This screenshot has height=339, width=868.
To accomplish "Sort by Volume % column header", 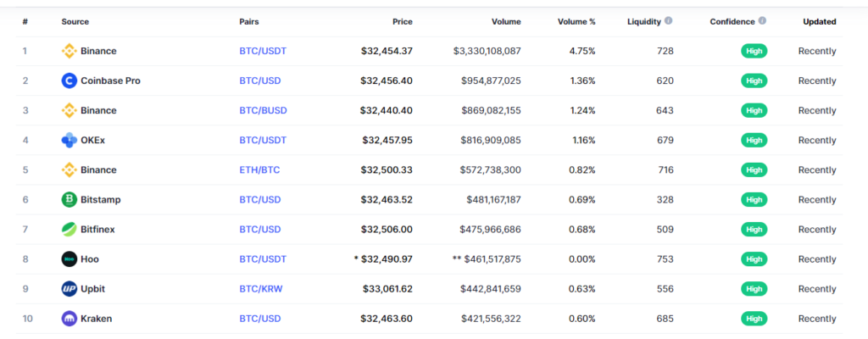I will 576,21.
